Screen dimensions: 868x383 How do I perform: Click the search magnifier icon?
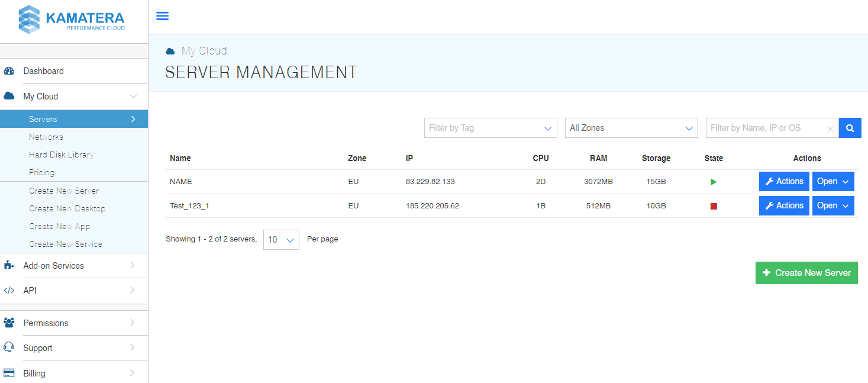tap(850, 127)
